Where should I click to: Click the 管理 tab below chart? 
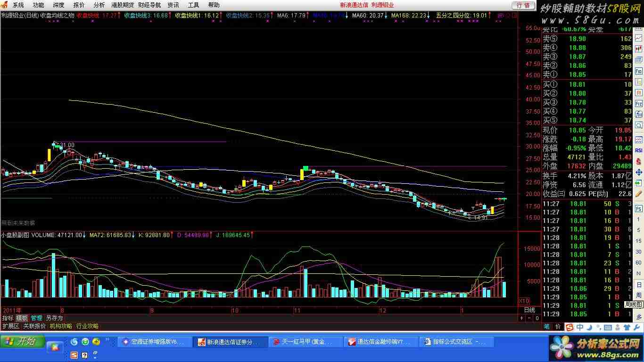tap(36, 318)
